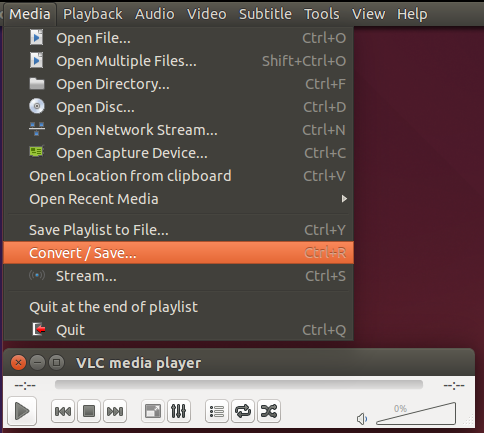Click the broadcast icon beside Stream

pyautogui.click(x=37, y=275)
